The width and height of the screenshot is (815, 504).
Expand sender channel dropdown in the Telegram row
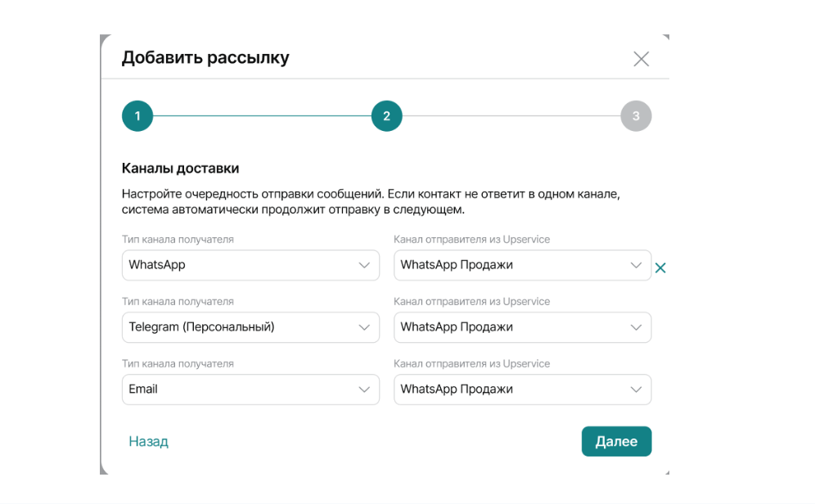pyautogui.click(x=522, y=327)
